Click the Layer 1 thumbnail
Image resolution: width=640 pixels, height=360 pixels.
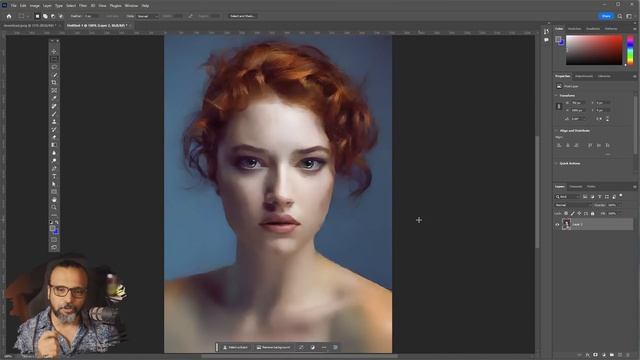coord(566,224)
